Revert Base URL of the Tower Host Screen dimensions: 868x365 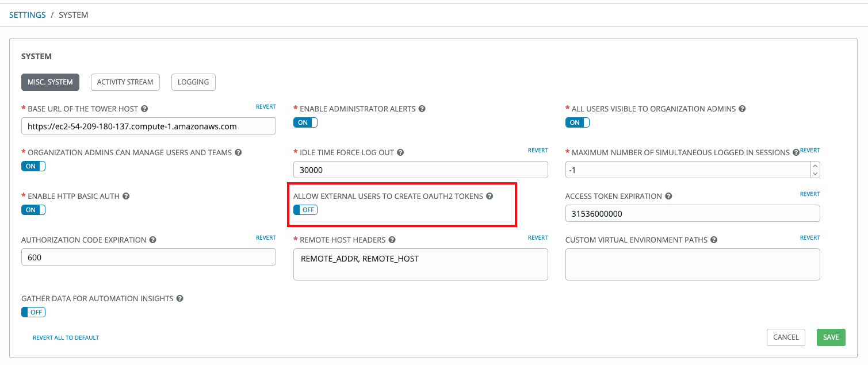coord(266,107)
